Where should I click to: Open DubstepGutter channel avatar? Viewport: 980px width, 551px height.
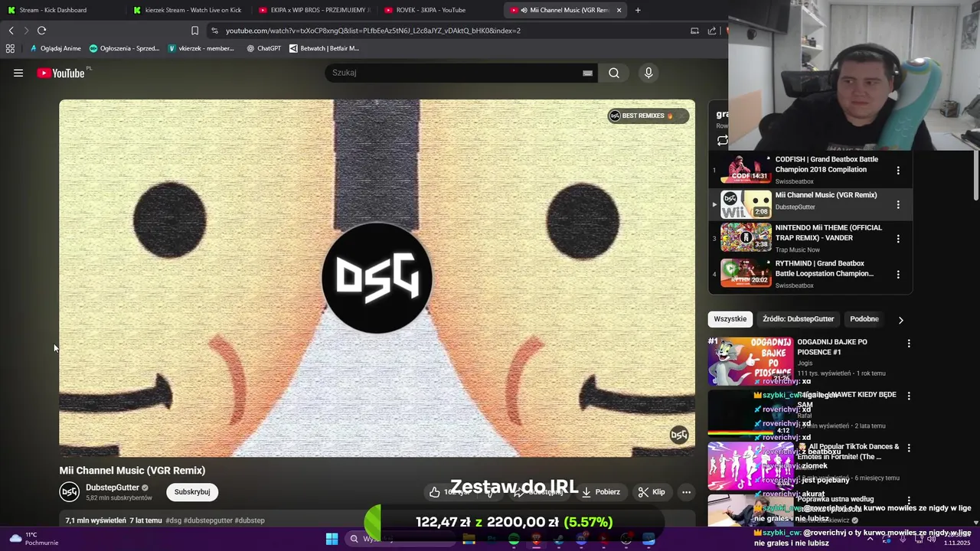70,492
